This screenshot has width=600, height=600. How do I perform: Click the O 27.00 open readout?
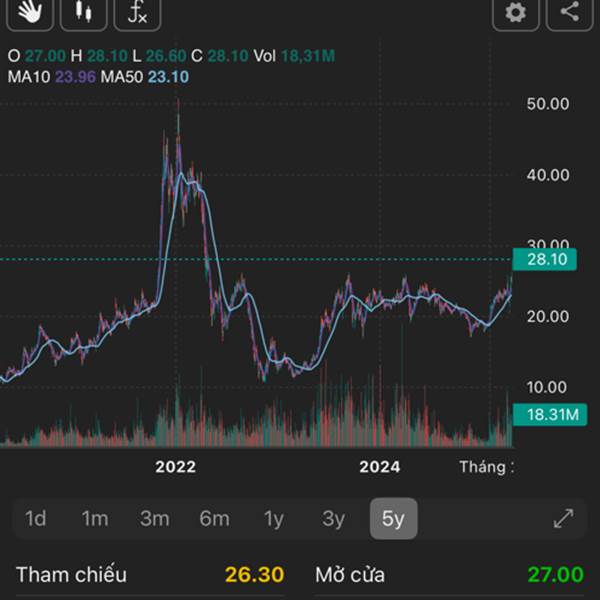tap(37, 56)
